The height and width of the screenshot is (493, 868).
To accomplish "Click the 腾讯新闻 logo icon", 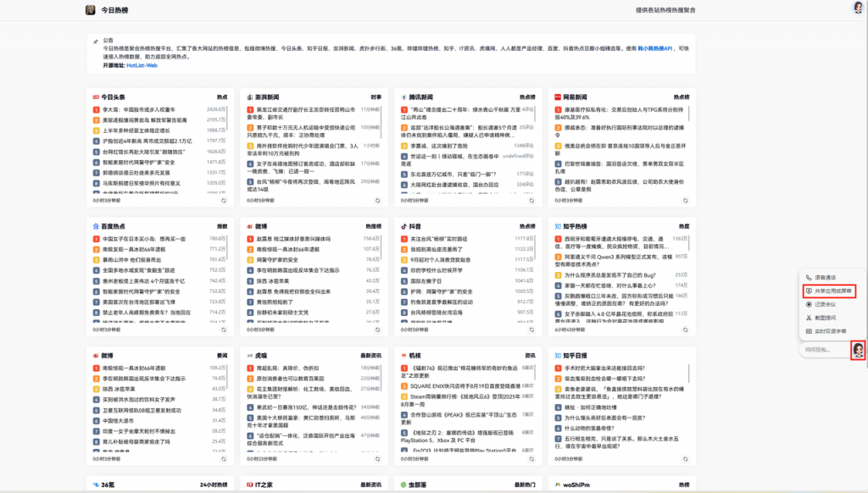I will click(403, 97).
